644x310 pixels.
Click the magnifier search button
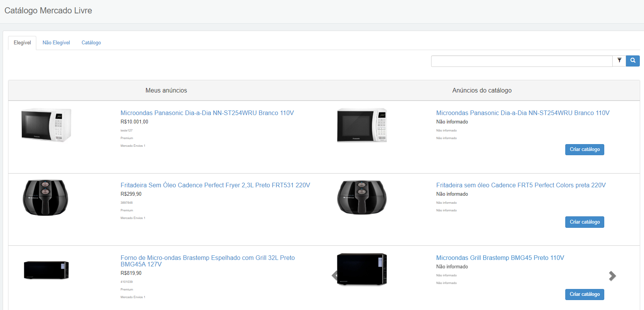pyautogui.click(x=633, y=61)
